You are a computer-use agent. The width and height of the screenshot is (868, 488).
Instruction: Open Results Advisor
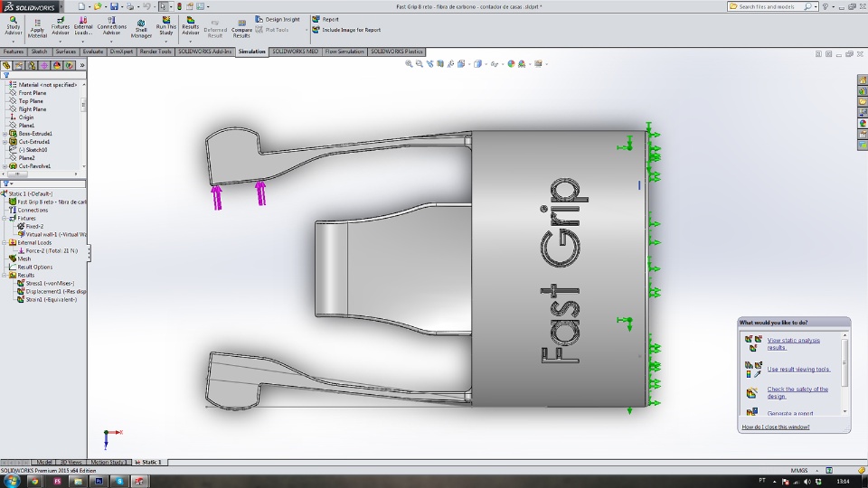click(191, 26)
